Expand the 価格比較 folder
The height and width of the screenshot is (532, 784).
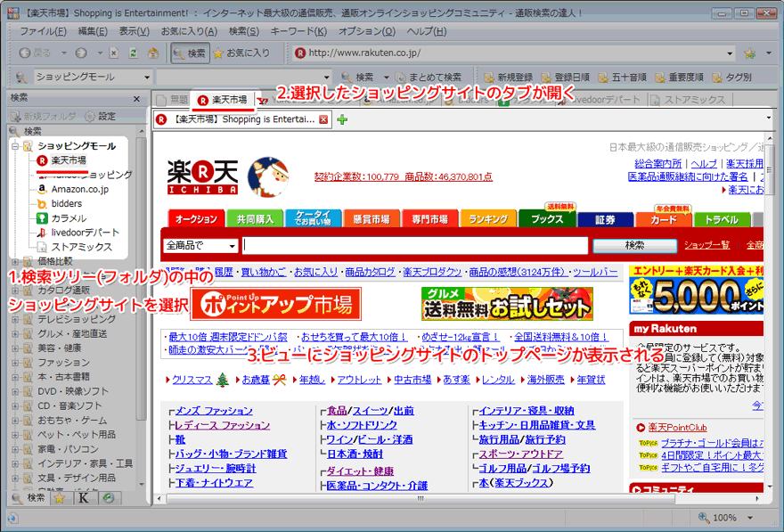click(x=15, y=261)
